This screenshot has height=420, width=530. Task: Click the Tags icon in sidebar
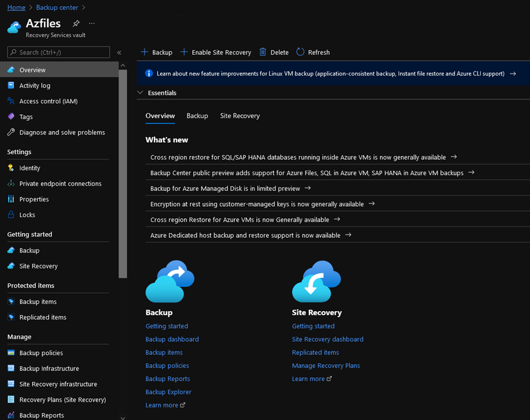click(11, 116)
